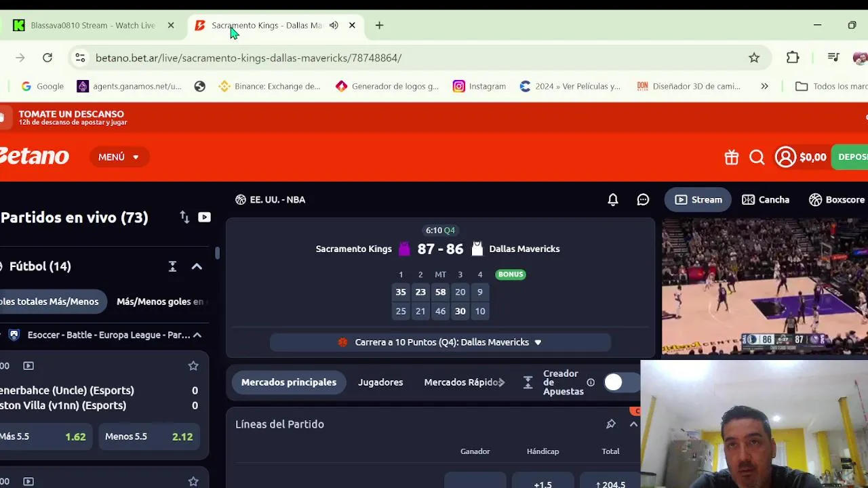Select the Stream view tab
Viewport: 868px width, 488px height.
(698, 199)
